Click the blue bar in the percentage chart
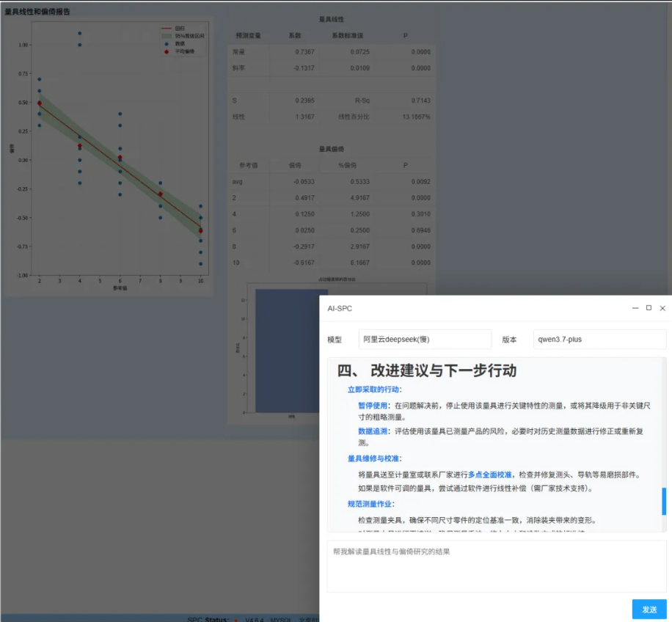672x622 pixels. 288,351
